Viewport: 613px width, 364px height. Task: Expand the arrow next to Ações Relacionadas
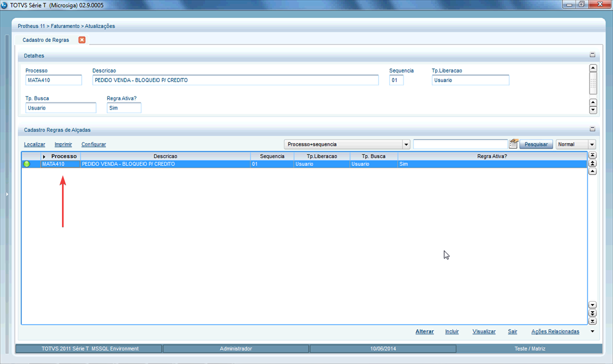click(x=592, y=332)
